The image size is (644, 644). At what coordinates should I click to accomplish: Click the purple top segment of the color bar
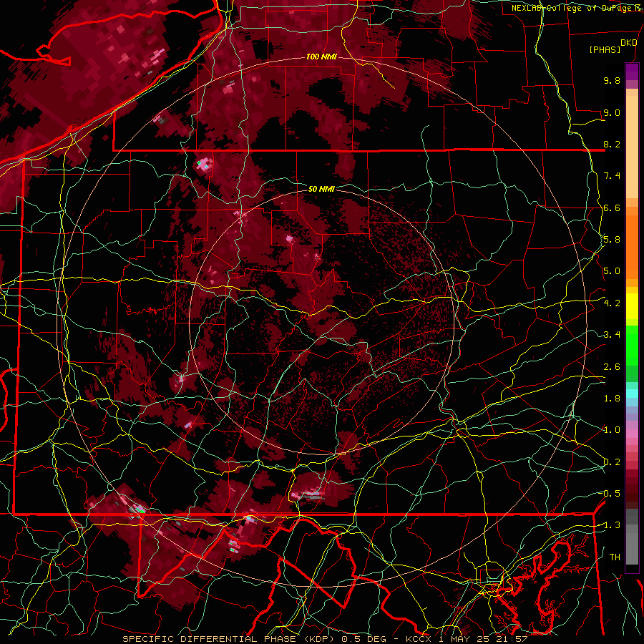632,72
